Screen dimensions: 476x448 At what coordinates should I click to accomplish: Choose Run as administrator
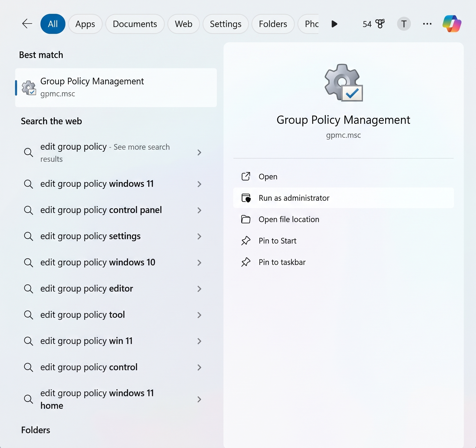coord(343,198)
